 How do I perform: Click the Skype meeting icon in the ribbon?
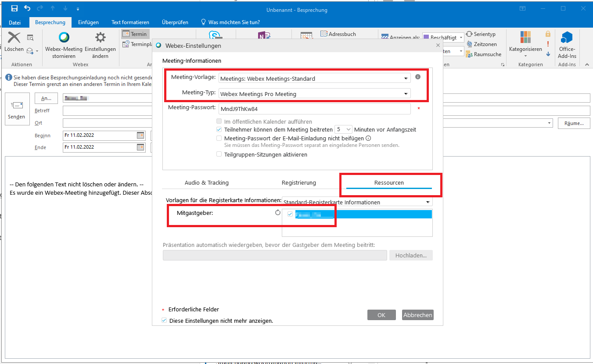pyautogui.click(x=215, y=35)
